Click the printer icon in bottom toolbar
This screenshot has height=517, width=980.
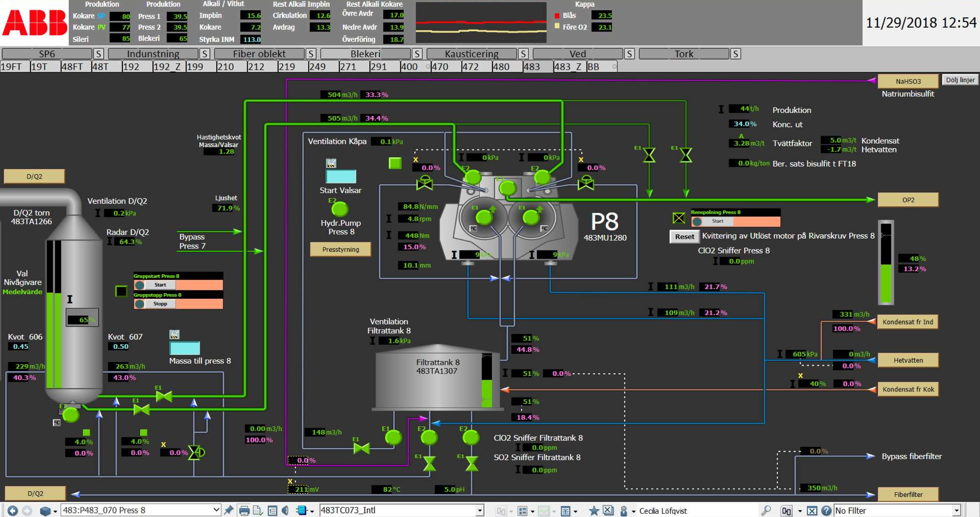coord(244,511)
